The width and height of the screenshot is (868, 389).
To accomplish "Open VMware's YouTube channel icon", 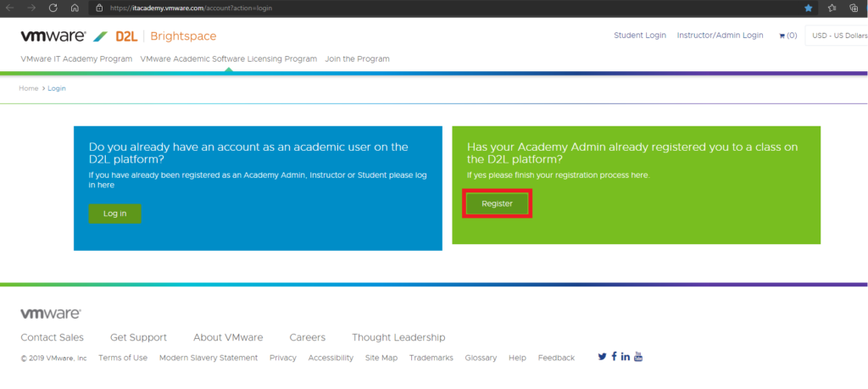I will [x=638, y=356].
